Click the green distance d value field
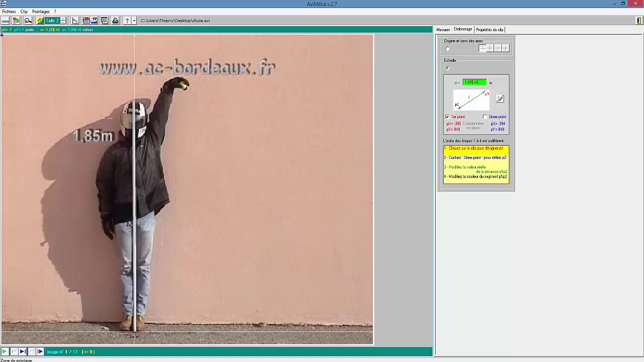 tap(474, 82)
